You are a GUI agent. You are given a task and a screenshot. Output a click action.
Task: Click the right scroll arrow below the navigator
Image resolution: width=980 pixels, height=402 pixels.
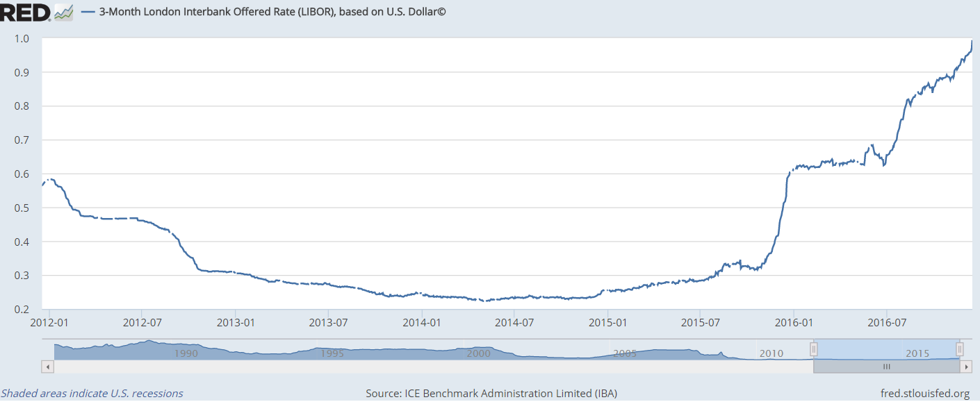coord(967,366)
